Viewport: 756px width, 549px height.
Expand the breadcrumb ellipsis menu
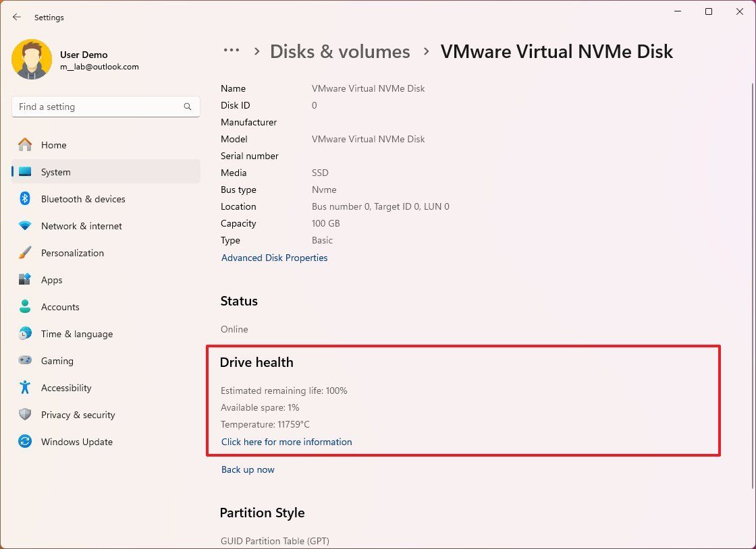tap(232, 51)
